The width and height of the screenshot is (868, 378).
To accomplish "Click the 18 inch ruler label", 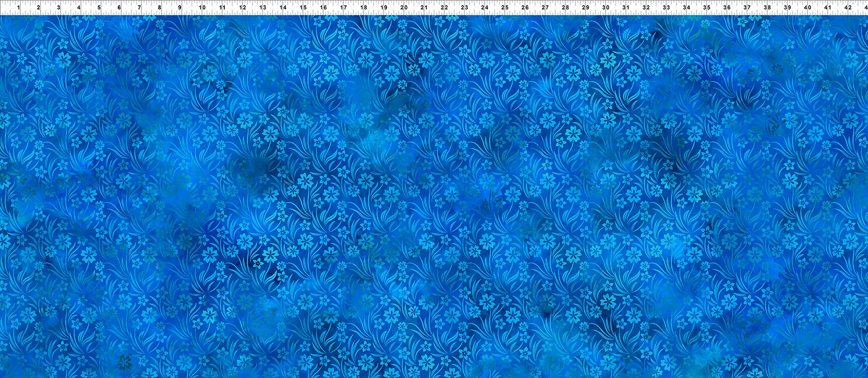I will pos(363,8).
